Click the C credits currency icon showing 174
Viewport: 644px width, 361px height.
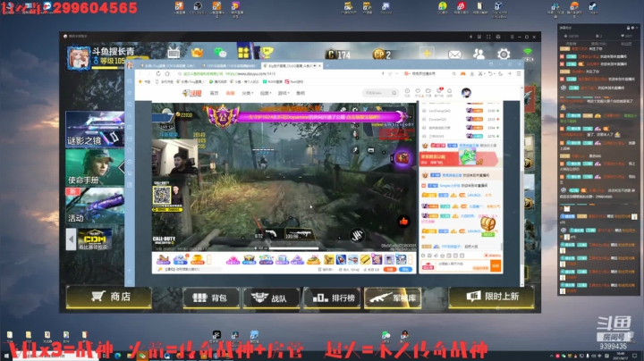(x=331, y=54)
